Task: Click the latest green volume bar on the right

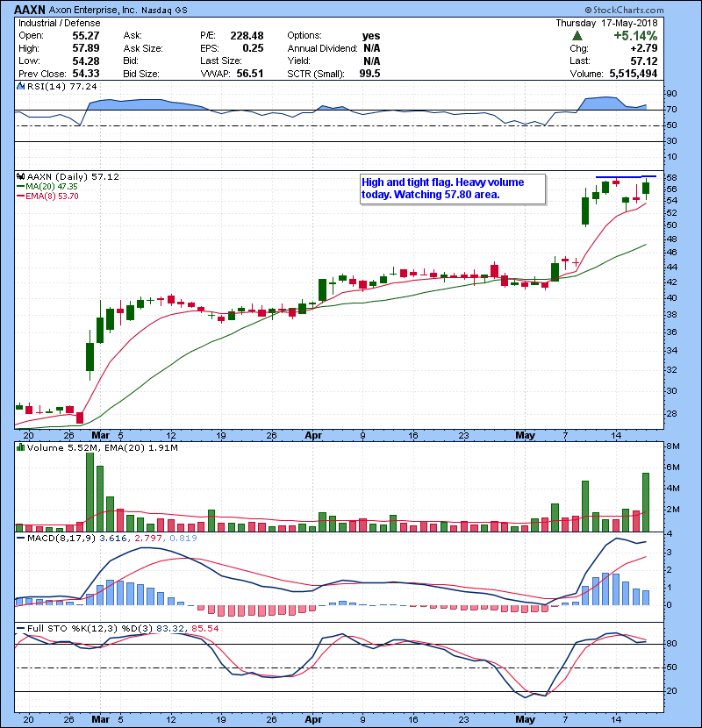Action: pos(646,503)
